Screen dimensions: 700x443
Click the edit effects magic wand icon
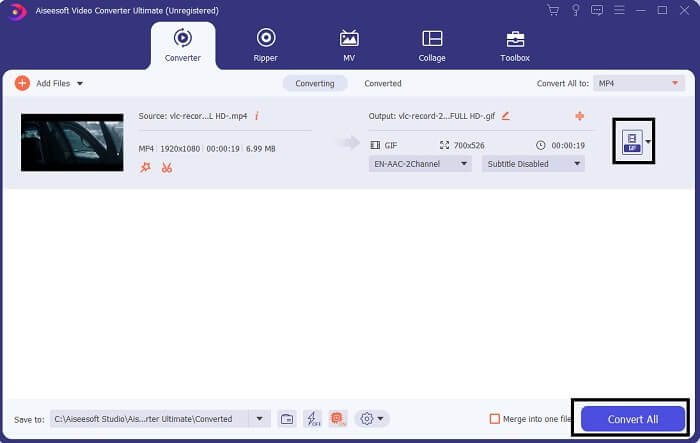(146, 167)
